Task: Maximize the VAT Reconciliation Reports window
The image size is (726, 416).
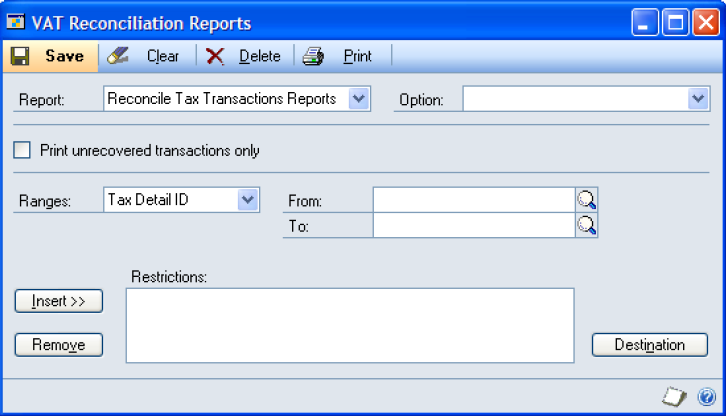Action: [x=675, y=22]
